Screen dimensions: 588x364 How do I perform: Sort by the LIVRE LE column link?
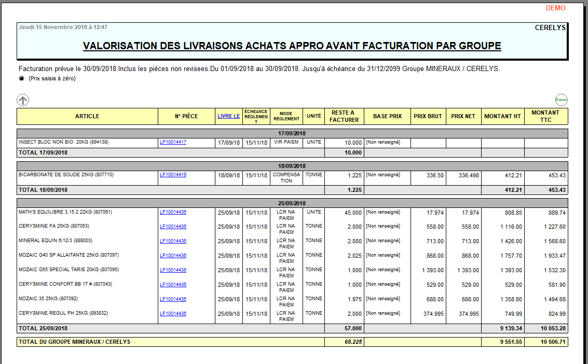(x=228, y=116)
